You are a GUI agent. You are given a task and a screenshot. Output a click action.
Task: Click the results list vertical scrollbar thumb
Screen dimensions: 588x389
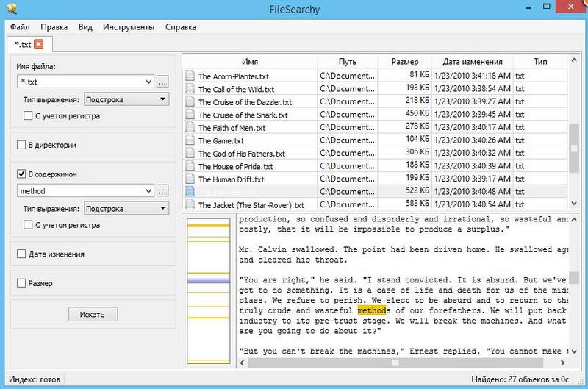(574, 149)
